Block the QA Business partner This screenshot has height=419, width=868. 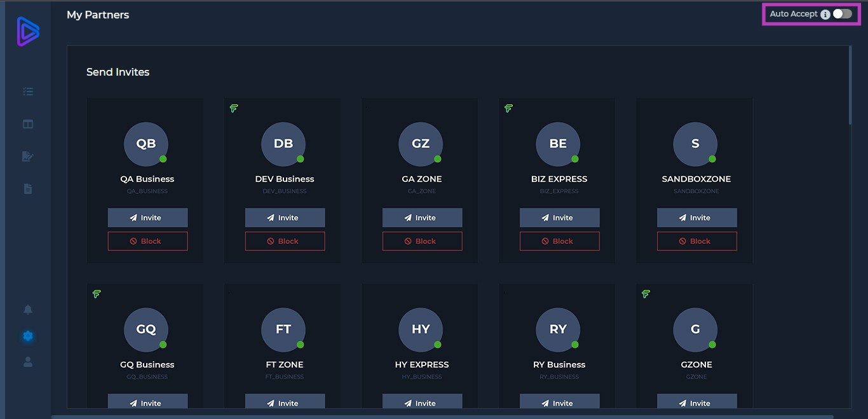click(x=147, y=241)
